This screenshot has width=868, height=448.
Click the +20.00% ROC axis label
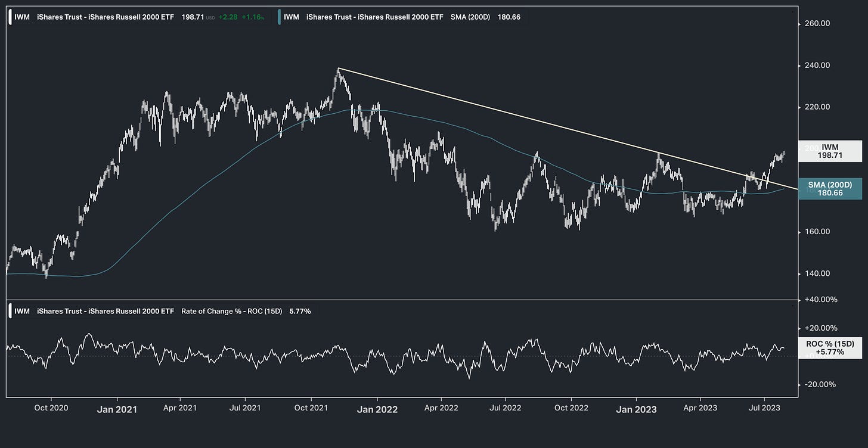(x=820, y=328)
